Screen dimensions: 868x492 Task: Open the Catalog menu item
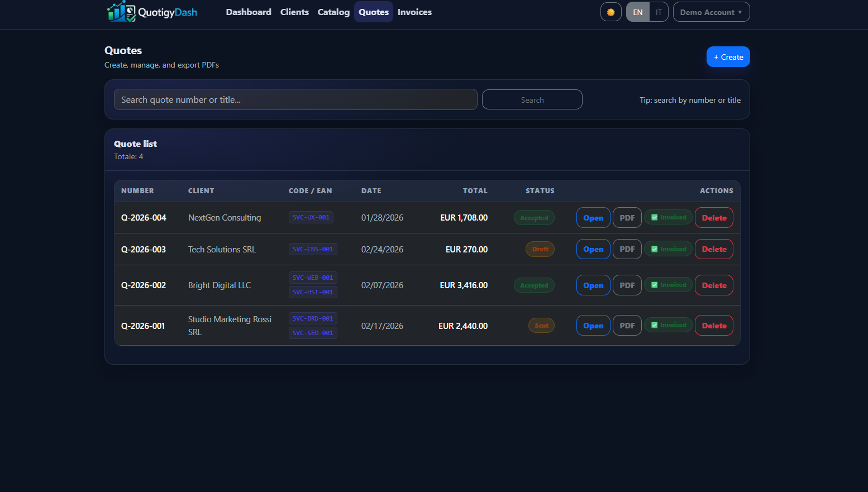click(x=333, y=12)
